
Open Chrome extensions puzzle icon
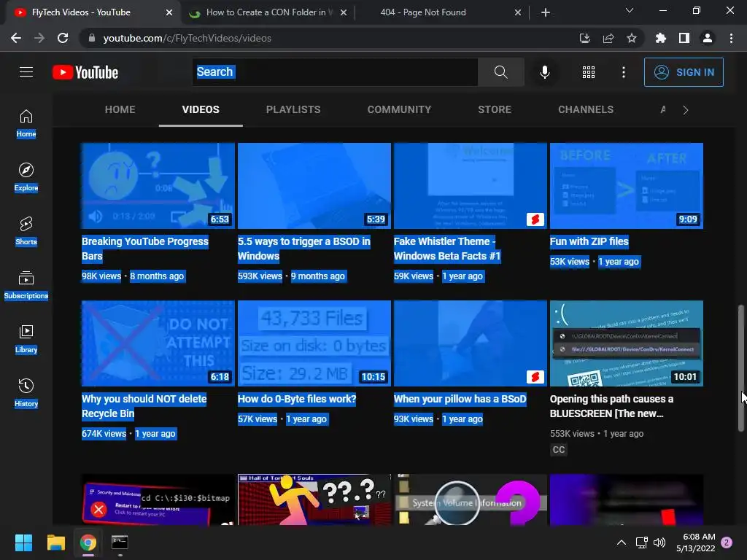pyautogui.click(x=660, y=38)
